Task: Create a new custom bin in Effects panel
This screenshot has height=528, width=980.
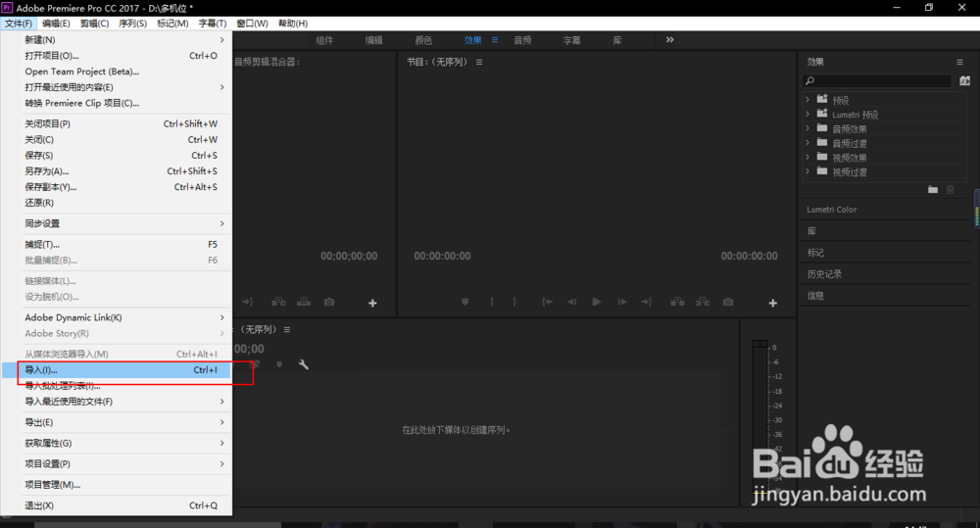Action: pyautogui.click(x=933, y=189)
